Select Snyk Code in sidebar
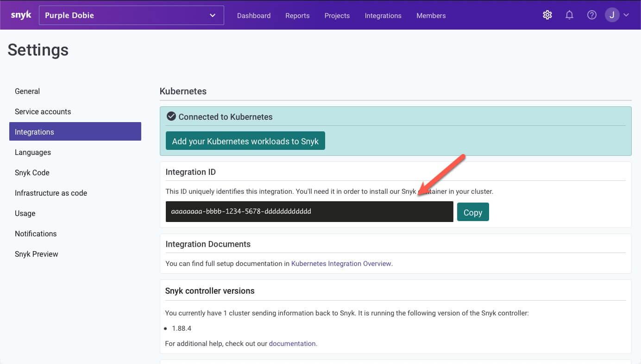Image resolution: width=641 pixels, height=364 pixels. [75, 173]
